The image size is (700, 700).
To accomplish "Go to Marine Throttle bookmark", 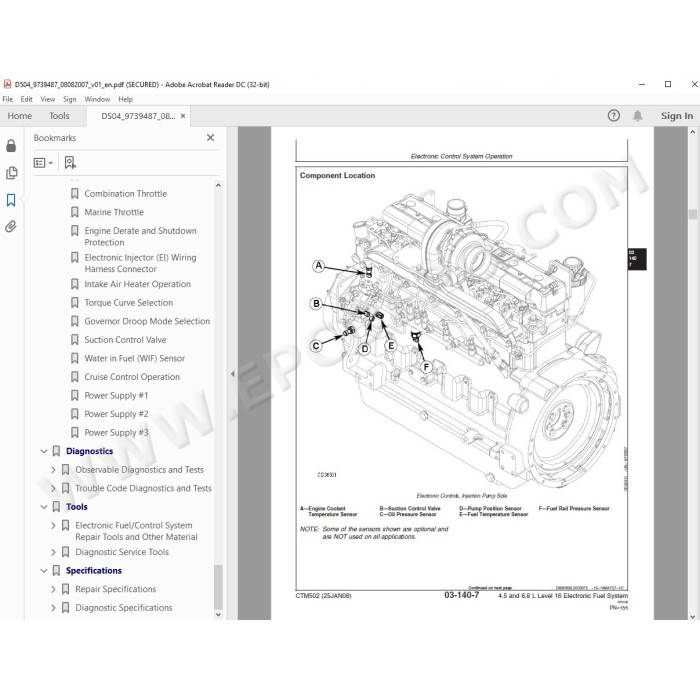I will pos(114,212).
